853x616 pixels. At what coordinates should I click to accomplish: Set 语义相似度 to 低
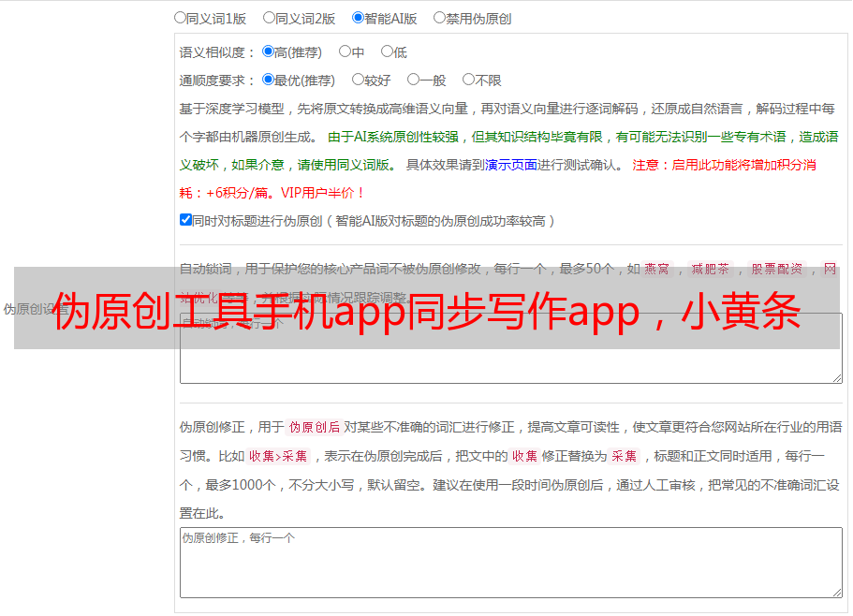tap(387, 52)
